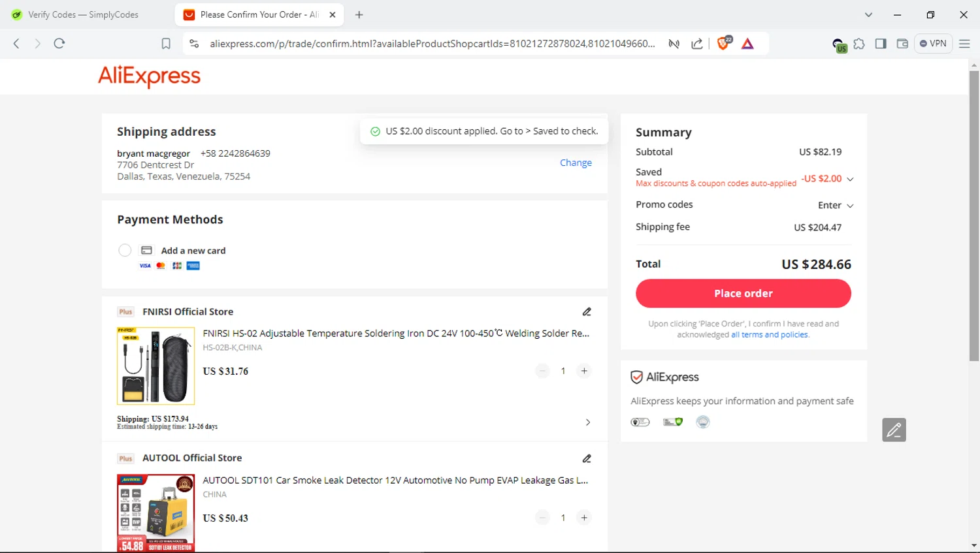This screenshot has width=980, height=553.
Task: Select the Add a new card radio button
Action: pyautogui.click(x=125, y=250)
